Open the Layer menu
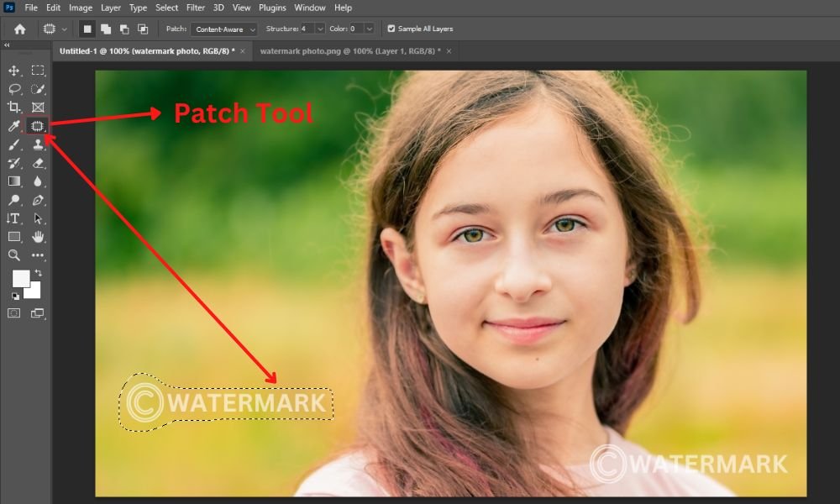The height and width of the screenshot is (504, 840). click(x=111, y=8)
